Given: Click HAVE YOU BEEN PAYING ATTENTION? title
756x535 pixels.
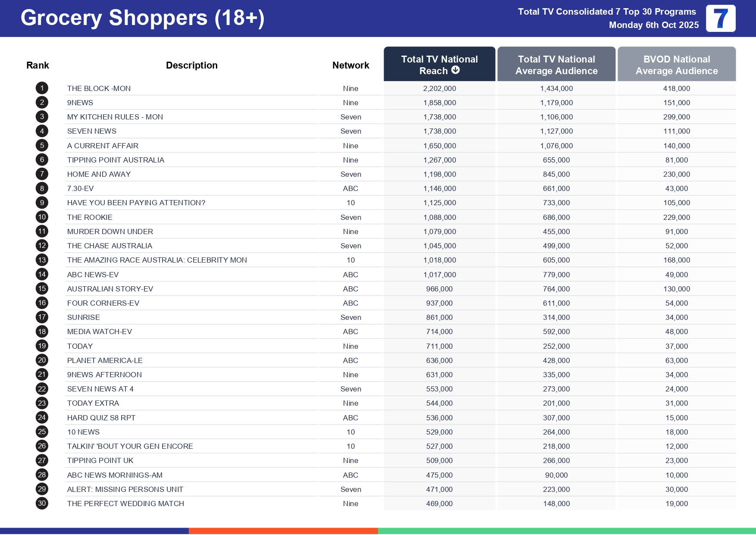Looking at the screenshot, I should (x=136, y=203).
